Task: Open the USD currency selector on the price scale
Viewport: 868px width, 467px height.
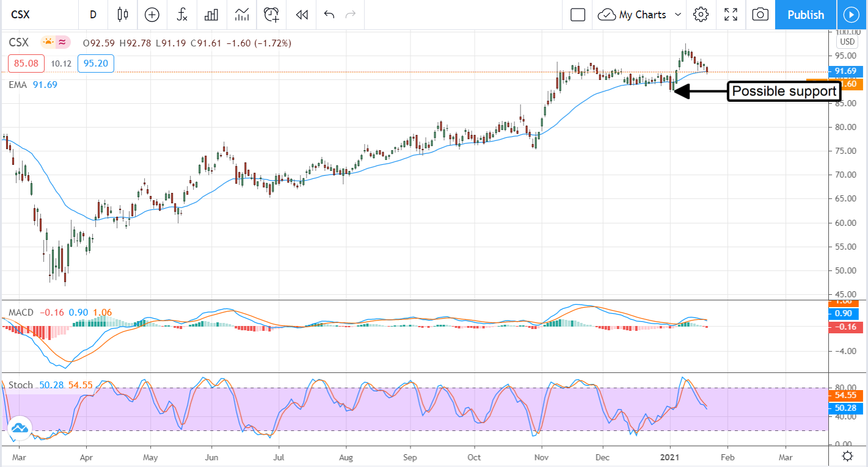Action: coord(847,42)
